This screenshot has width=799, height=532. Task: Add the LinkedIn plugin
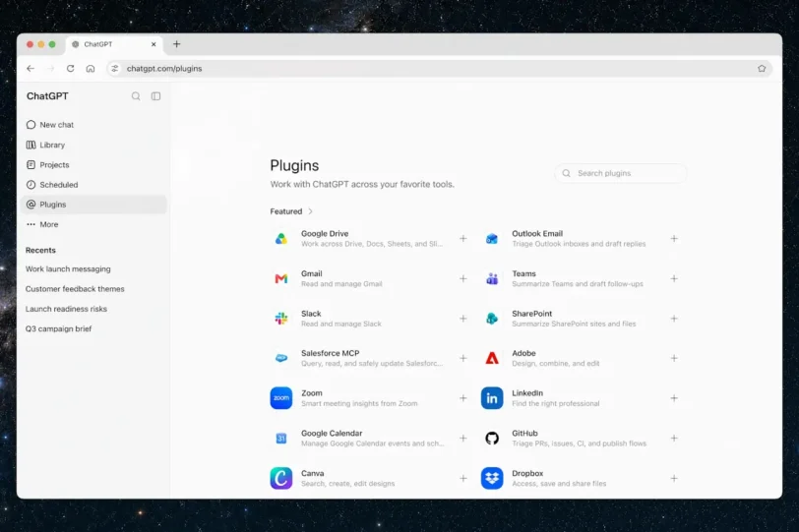point(674,398)
